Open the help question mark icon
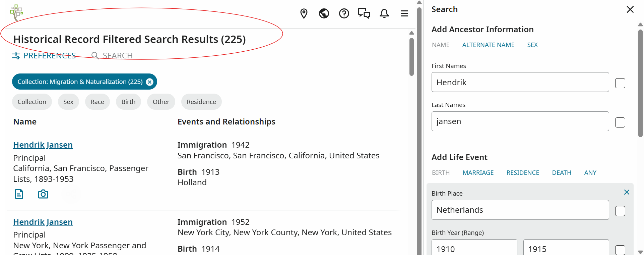The height and width of the screenshot is (255, 644). point(344,13)
